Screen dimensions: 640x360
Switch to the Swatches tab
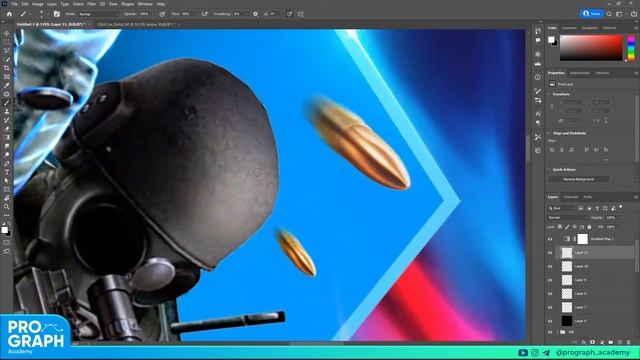pyautogui.click(x=569, y=28)
